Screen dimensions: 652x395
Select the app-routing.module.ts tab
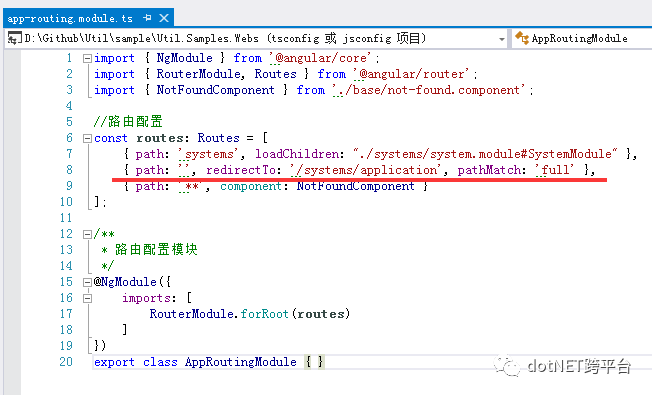[70, 18]
